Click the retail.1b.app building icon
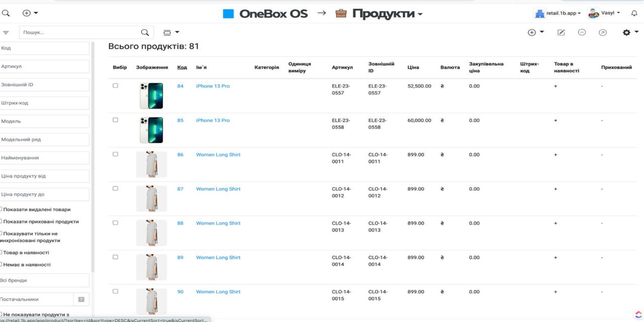Image resolution: width=644 pixels, height=322 pixels. pyautogui.click(x=539, y=14)
